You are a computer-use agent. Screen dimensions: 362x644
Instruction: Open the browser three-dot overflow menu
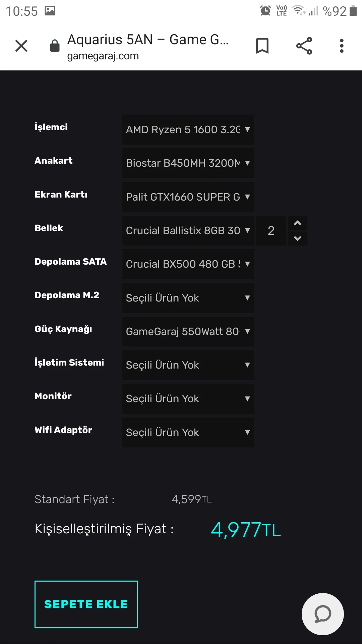point(341,46)
